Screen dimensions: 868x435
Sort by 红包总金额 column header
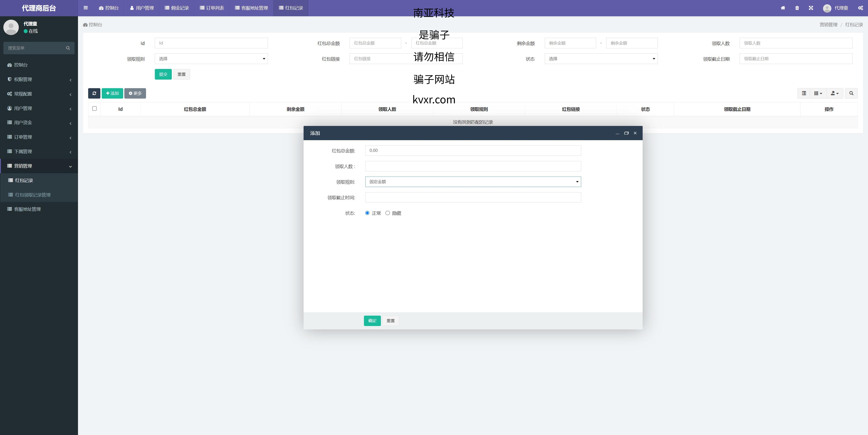[x=195, y=109]
